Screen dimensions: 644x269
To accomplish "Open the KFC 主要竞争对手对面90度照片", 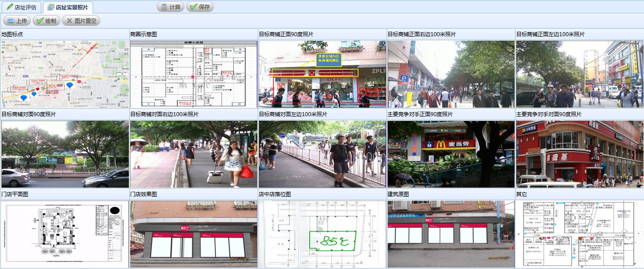I will point(579,154).
